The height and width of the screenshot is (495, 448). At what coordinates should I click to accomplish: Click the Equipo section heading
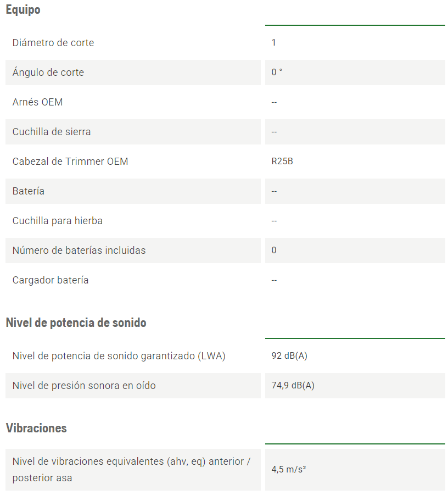23,10
